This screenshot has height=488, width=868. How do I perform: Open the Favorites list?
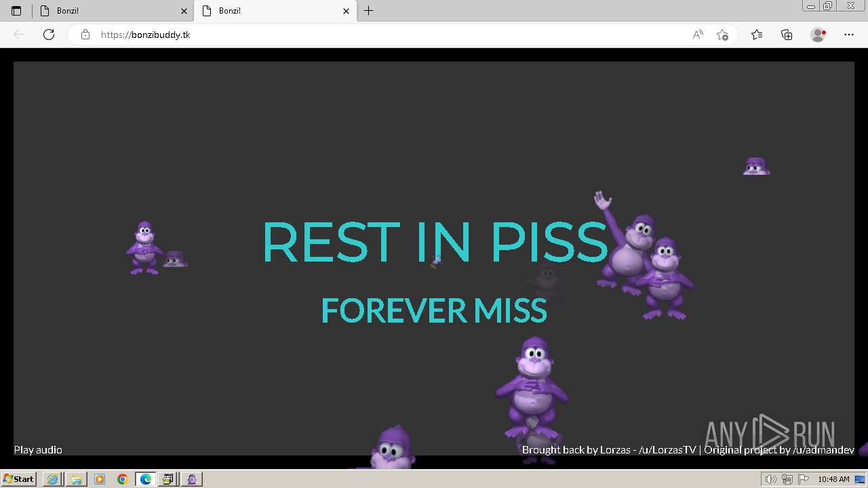[x=757, y=35]
